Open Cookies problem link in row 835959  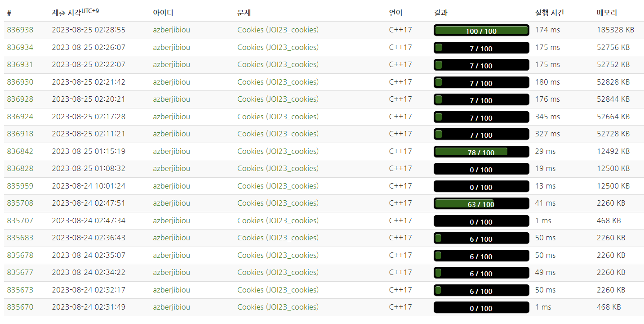278,186
